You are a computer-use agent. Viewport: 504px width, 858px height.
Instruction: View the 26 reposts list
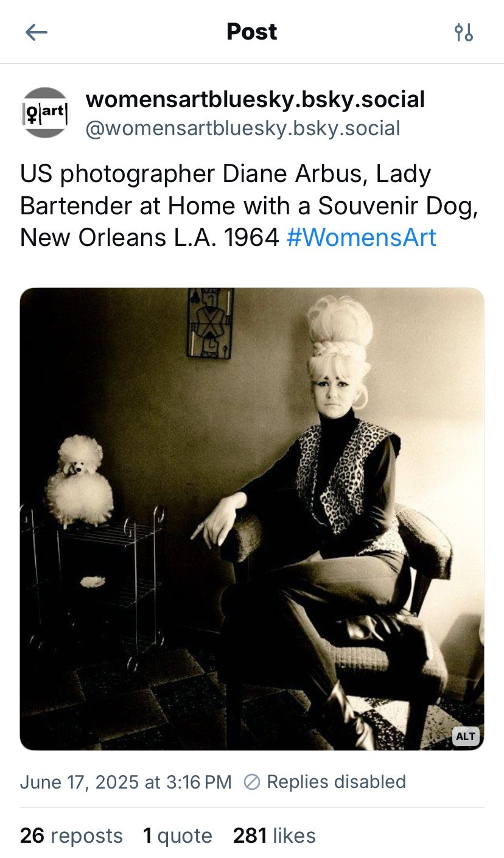coord(71,835)
